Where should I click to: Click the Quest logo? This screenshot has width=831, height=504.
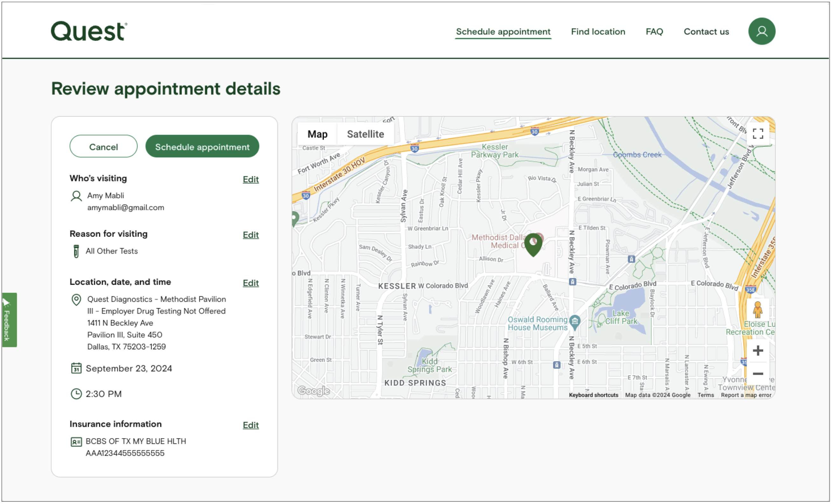click(89, 31)
